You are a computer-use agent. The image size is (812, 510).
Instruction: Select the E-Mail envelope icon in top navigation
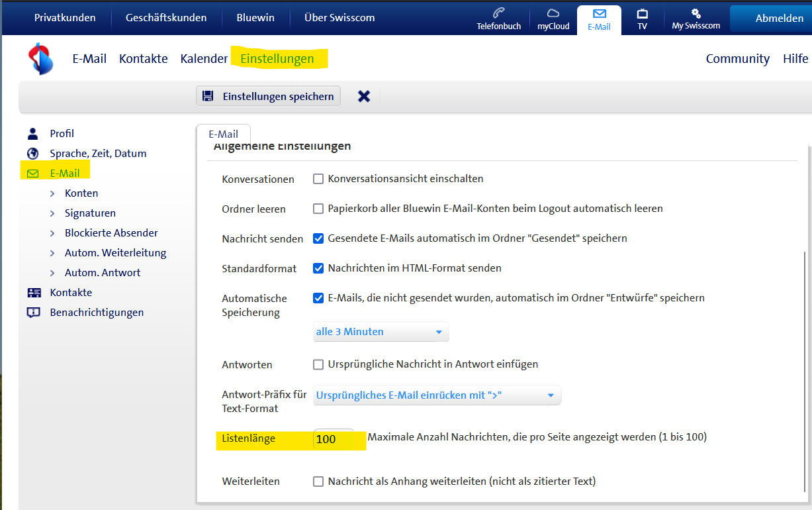tap(598, 15)
